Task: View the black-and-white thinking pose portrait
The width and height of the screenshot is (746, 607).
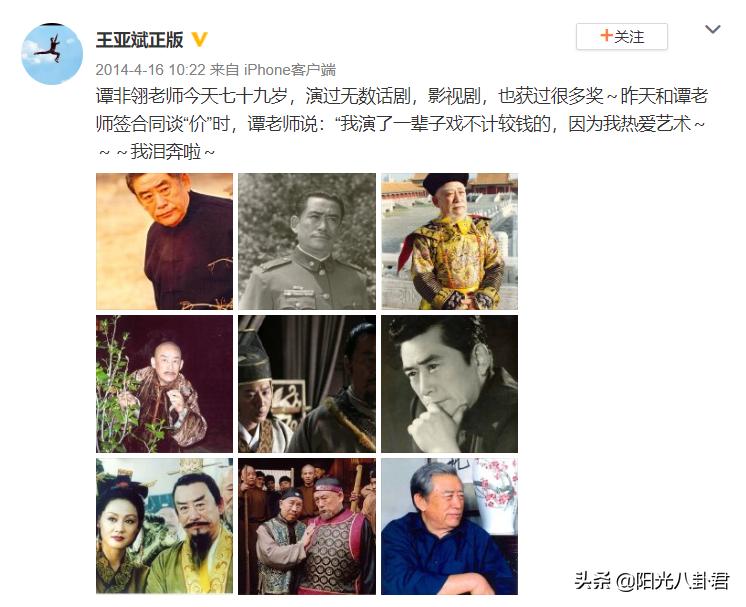Action: pos(449,384)
